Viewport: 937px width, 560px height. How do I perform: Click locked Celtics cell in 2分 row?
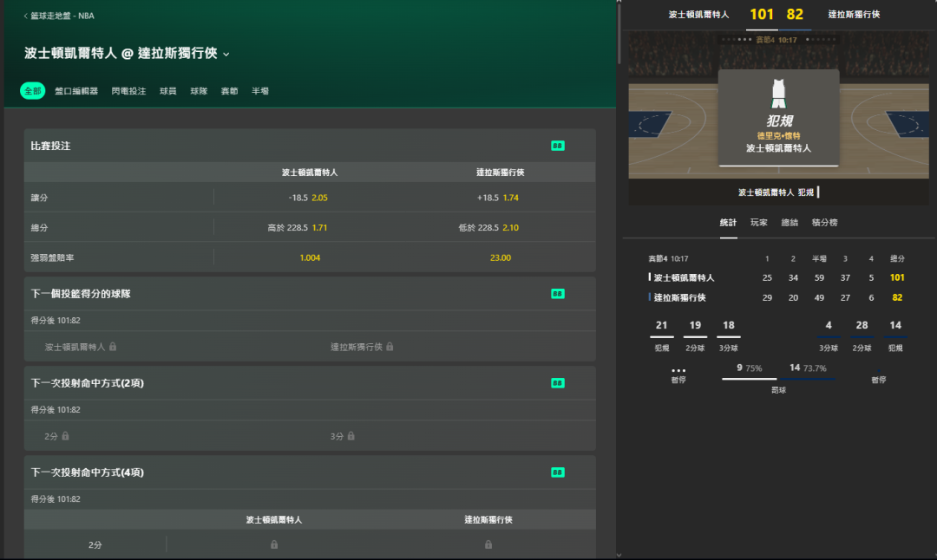point(273,544)
